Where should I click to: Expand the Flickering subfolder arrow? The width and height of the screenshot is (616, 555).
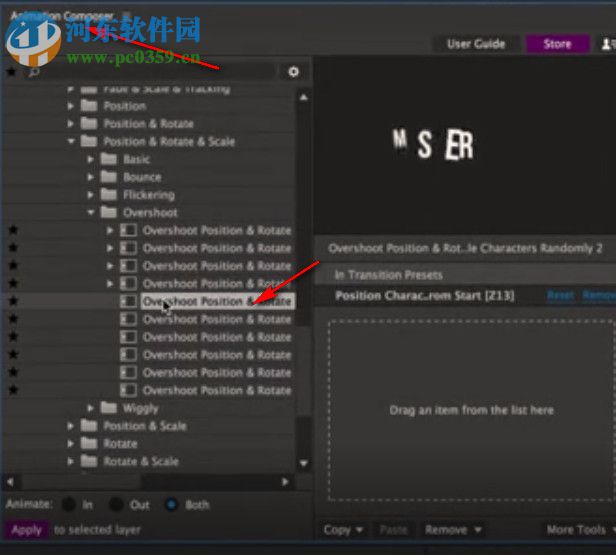[x=90, y=194]
